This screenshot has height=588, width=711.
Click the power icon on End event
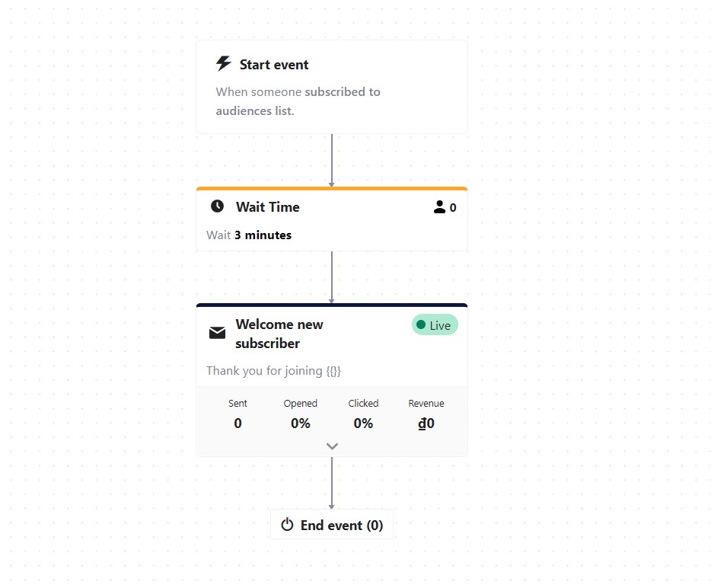pyautogui.click(x=287, y=525)
